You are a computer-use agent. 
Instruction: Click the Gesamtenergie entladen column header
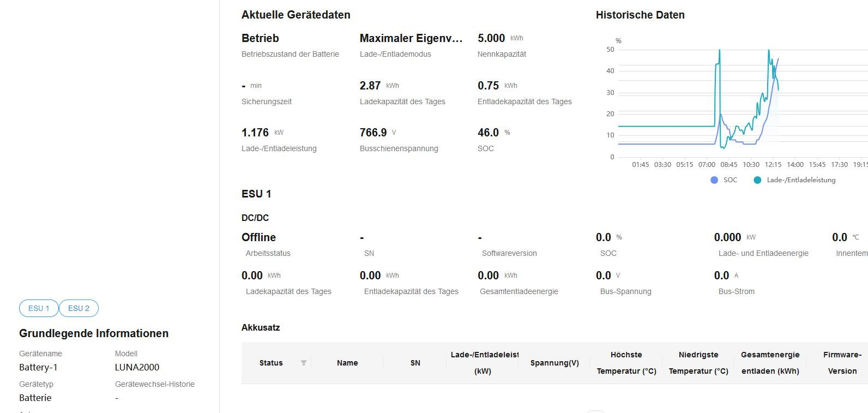[770, 363]
